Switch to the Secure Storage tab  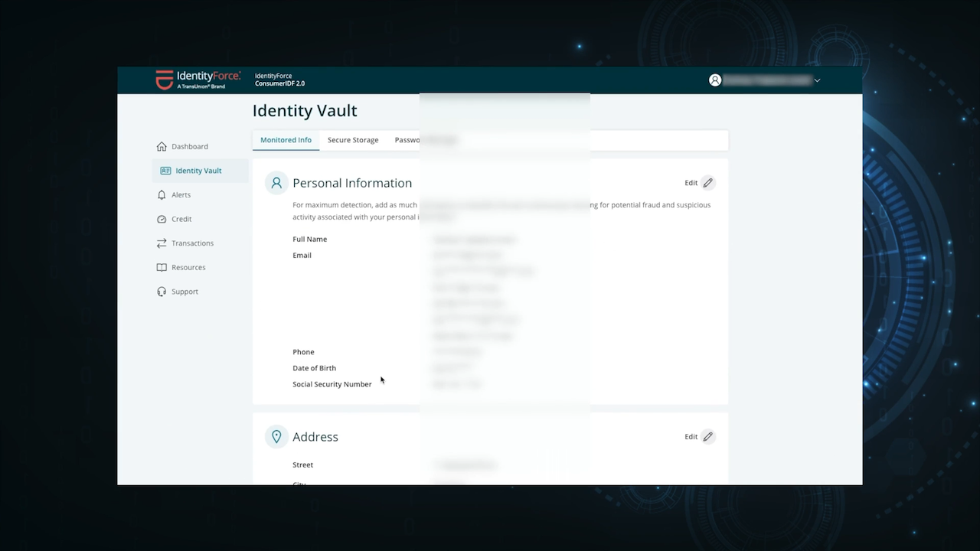click(x=353, y=140)
